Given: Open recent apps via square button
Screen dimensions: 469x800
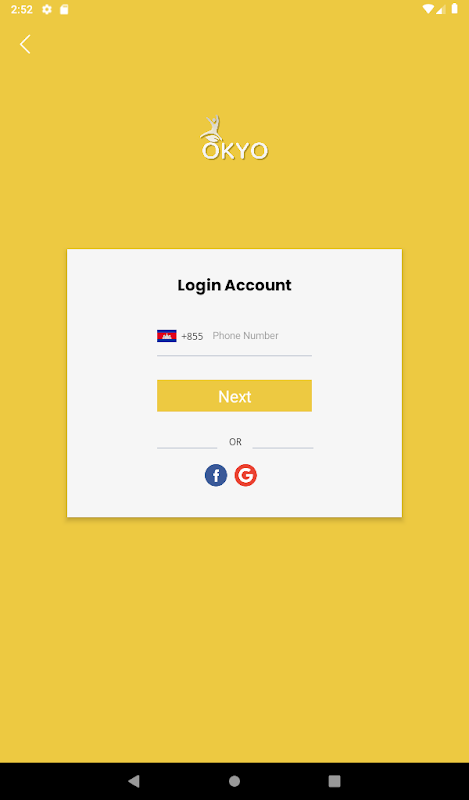Looking at the screenshot, I should point(334,781).
